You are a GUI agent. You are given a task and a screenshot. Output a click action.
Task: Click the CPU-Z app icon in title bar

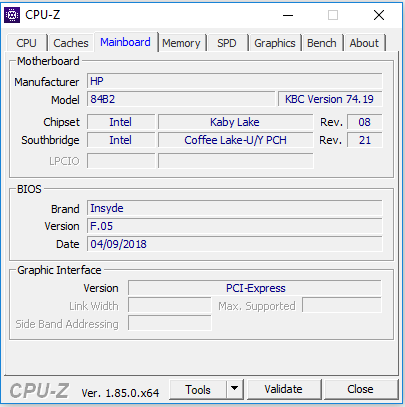12,15
